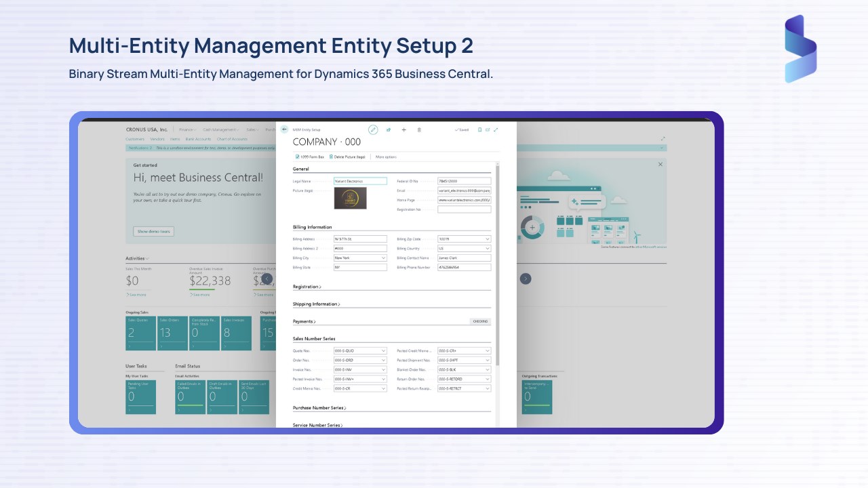868x488 pixels.
Task: Click the left carousel arrow on the dashboard
Action: click(x=267, y=279)
